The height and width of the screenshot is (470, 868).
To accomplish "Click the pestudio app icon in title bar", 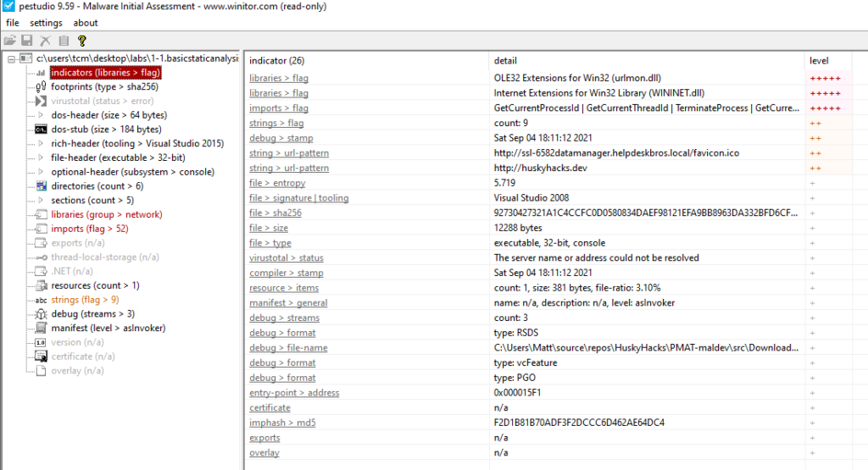I will point(8,7).
